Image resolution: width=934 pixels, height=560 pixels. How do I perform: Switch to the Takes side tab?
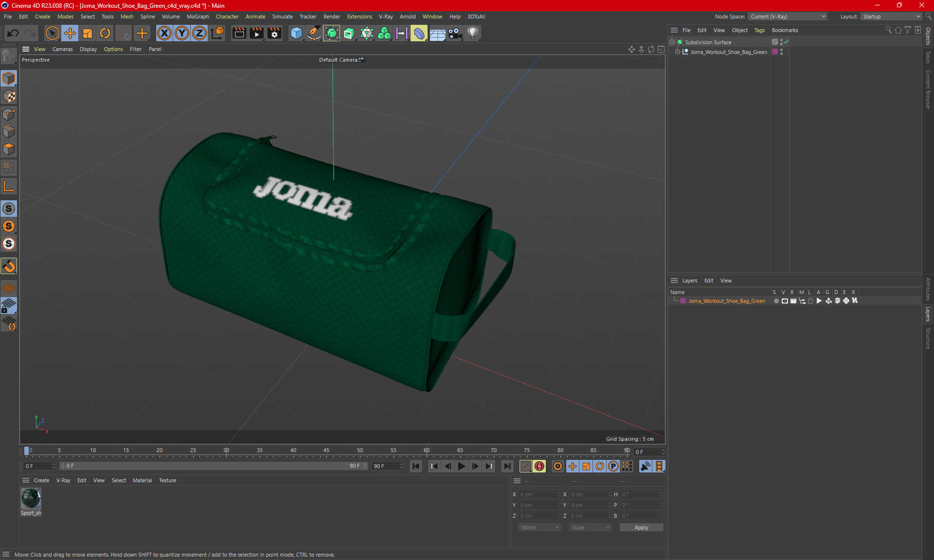[928, 58]
